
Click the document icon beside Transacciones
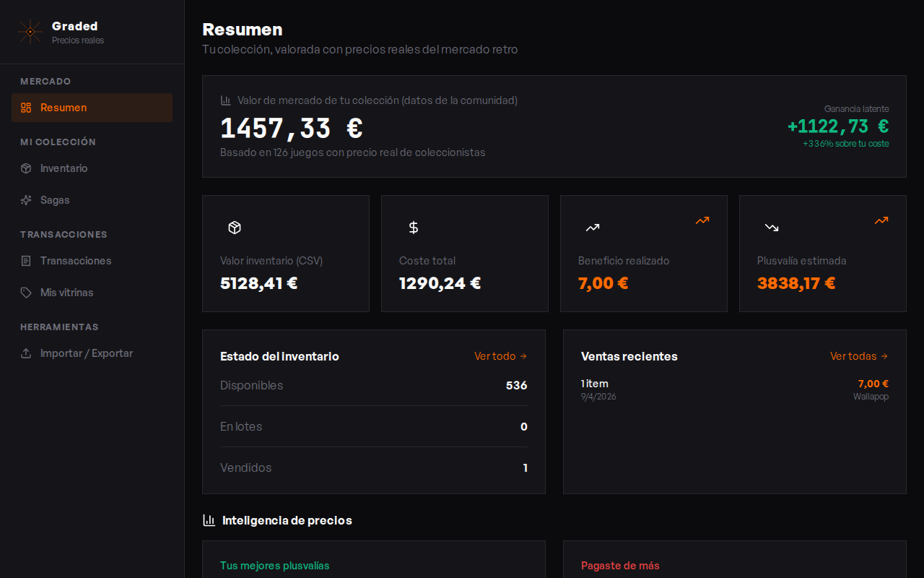tap(25, 260)
